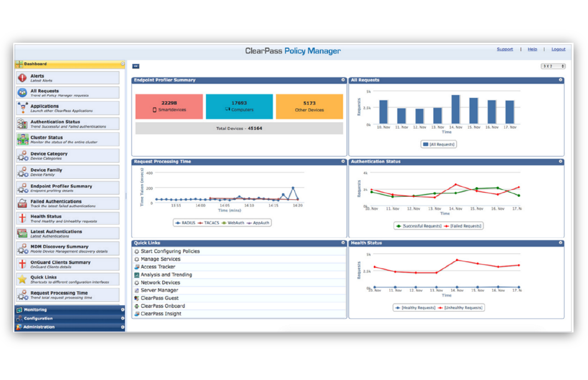Toggle RADIUS series in legend

tap(185, 223)
